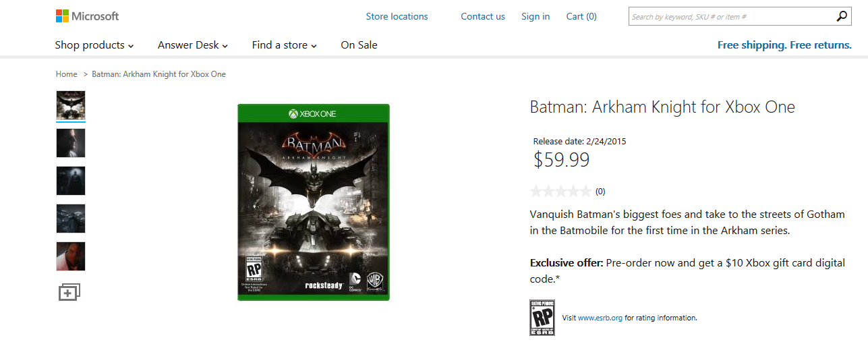Click the magnifier search icon
The width and height of the screenshot is (868, 342).
842,16
